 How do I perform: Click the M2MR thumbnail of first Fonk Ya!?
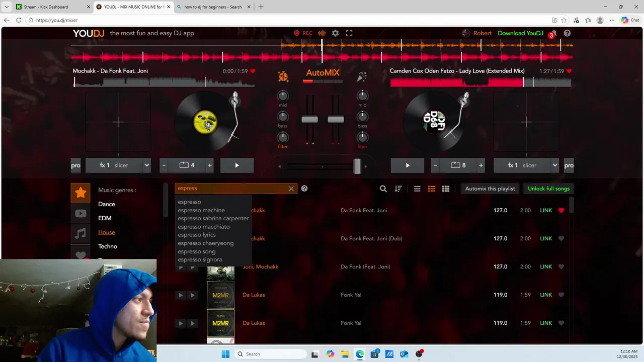(x=220, y=295)
